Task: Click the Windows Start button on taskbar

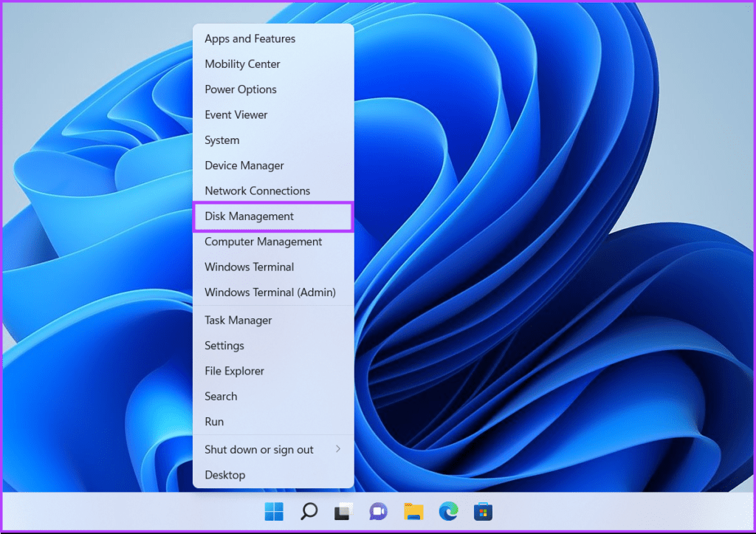Action: (x=274, y=511)
